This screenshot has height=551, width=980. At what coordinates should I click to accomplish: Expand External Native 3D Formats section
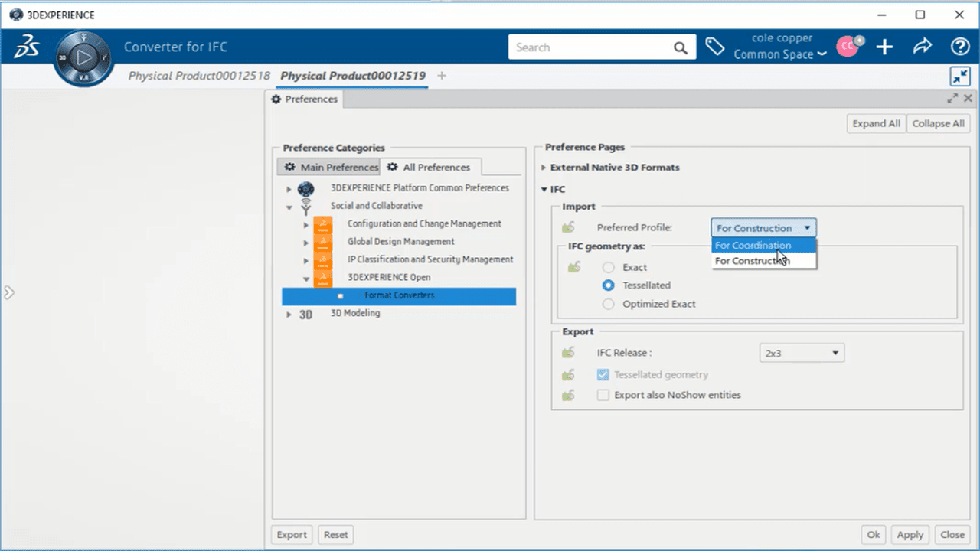coord(544,168)
